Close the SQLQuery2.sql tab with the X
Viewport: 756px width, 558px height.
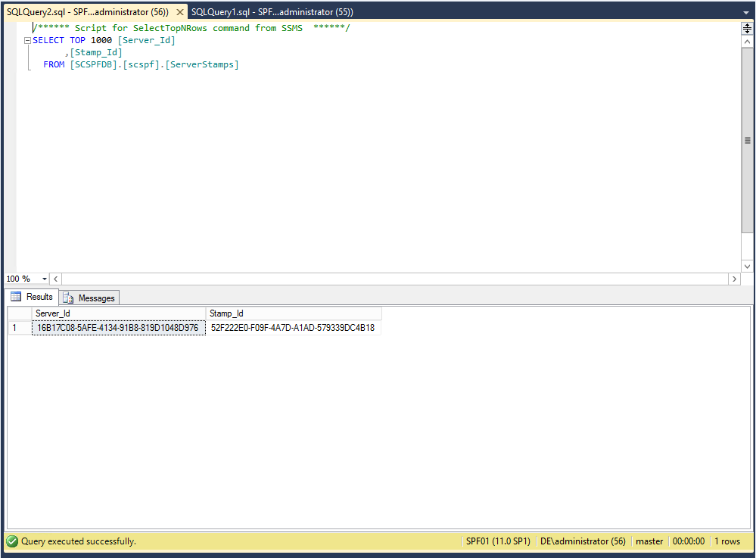pyautogui.click(x=179, y=12)
